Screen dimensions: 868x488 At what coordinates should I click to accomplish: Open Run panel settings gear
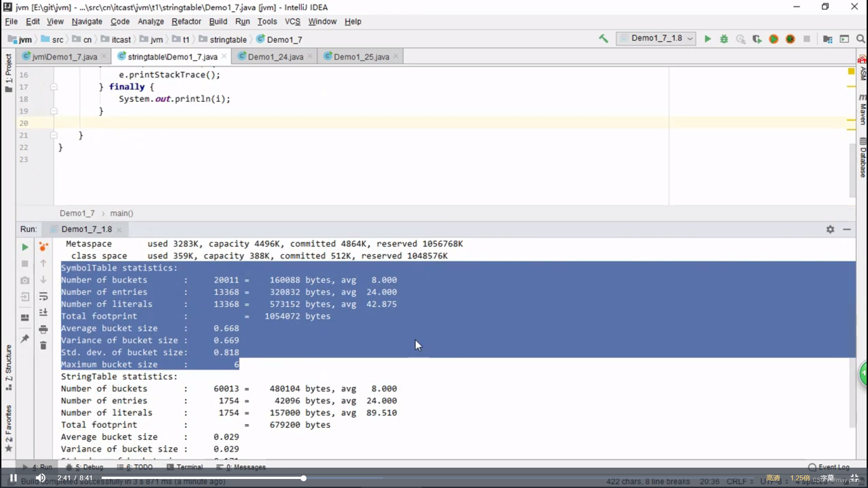tap(830, 230)
